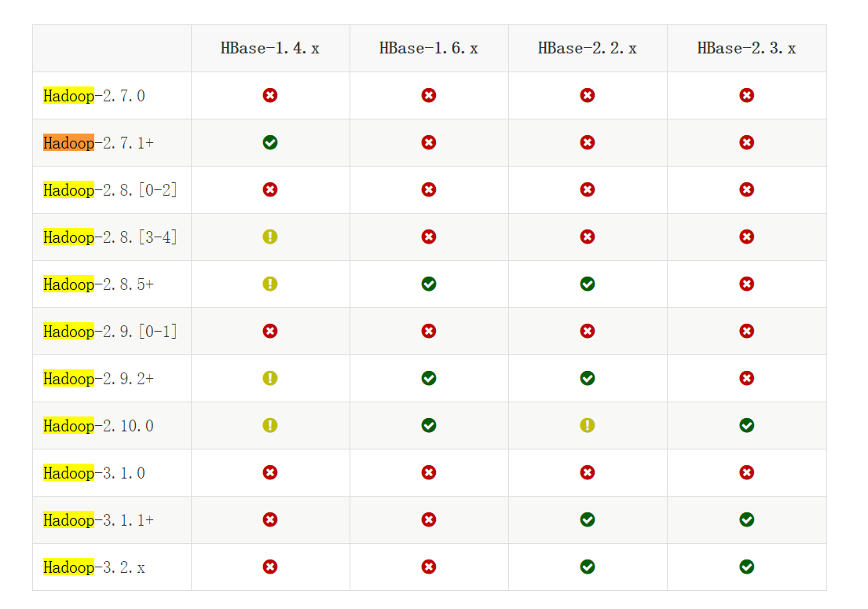The height and width of the screenshot is (609, 868).
Task: Click yellow warning icon for Hadoop-2.10.0 HBase-2.2.x
Action: pyautogui.click(x=588, y=425)
